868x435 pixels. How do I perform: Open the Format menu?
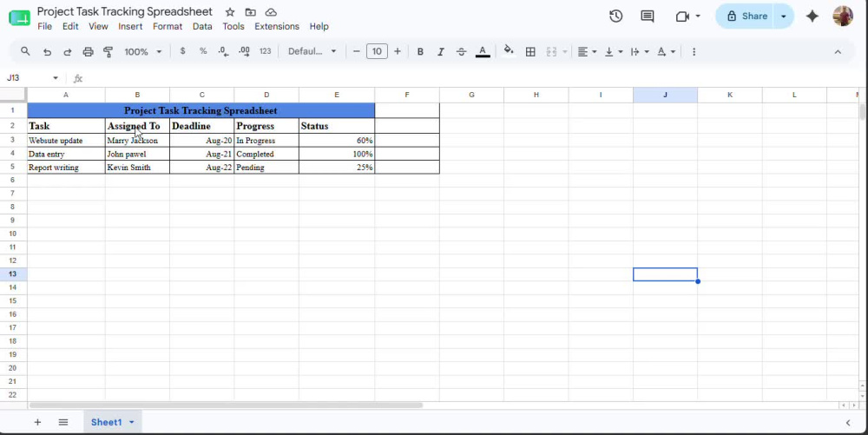pyautogui.click(x=168, y=26)
